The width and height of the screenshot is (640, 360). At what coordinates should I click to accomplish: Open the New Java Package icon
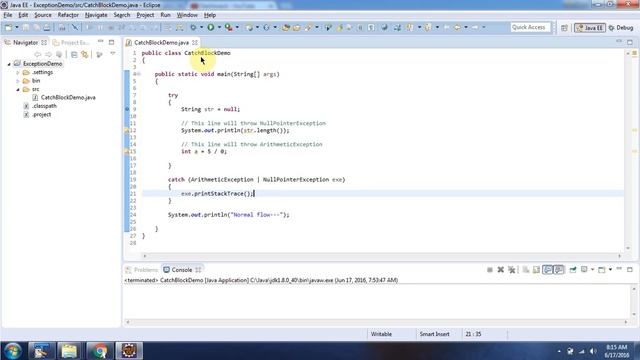[249, 27]
